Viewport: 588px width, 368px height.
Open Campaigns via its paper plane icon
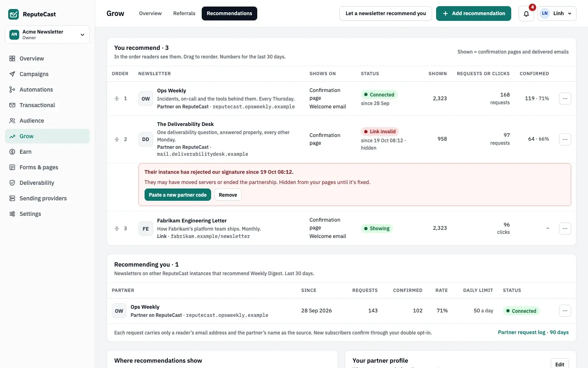tap(12, 74)
